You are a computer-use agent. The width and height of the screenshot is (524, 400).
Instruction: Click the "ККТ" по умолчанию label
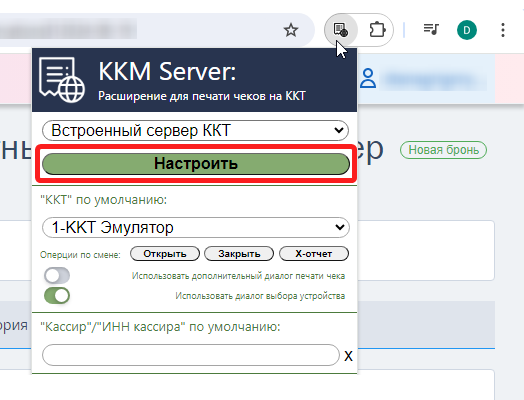click(x=104, y=200)
